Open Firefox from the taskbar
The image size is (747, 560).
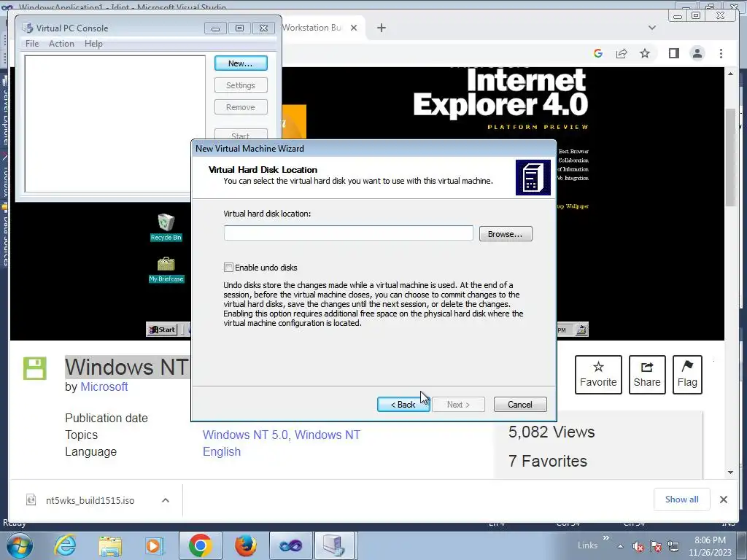[245, 545]
